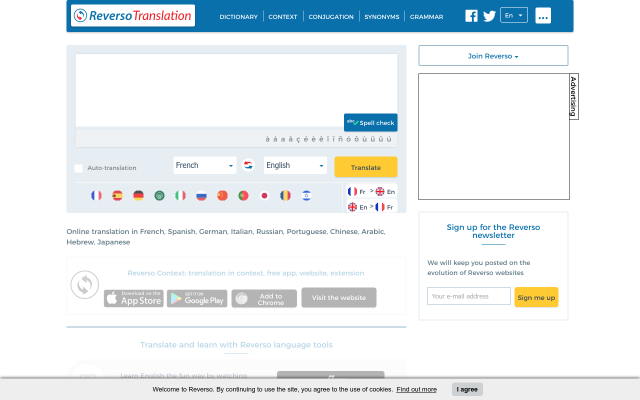Open Reverso Facebook page icon
Screen dimensions: 640x400
click(x=471, y=16)
